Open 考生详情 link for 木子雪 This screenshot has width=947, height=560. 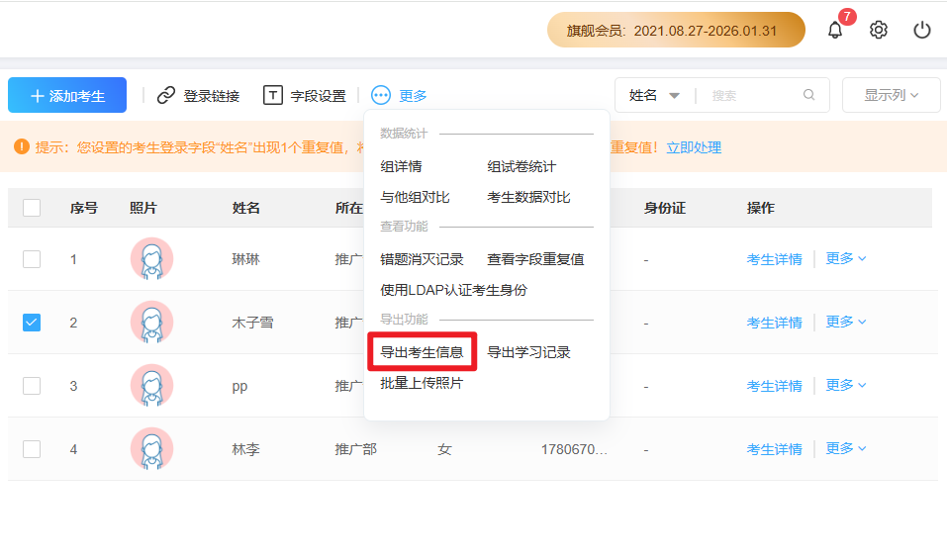[774, 323]
